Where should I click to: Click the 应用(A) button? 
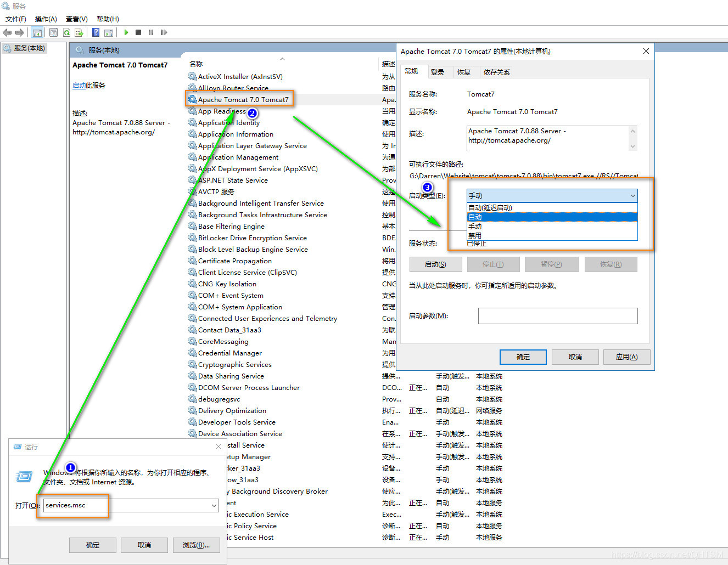[x=626, y=357]
